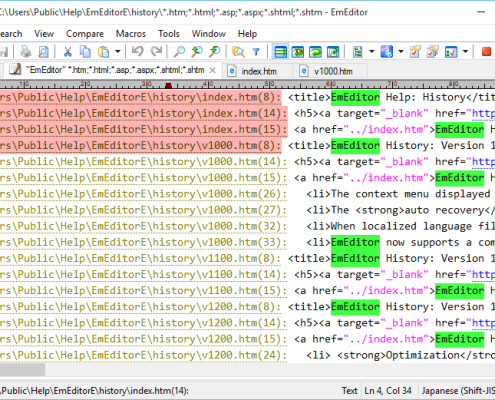Expand the dropdown next to blue plug-ins icon
This screenshot has height=400, width=495.
tap(401, 52)
